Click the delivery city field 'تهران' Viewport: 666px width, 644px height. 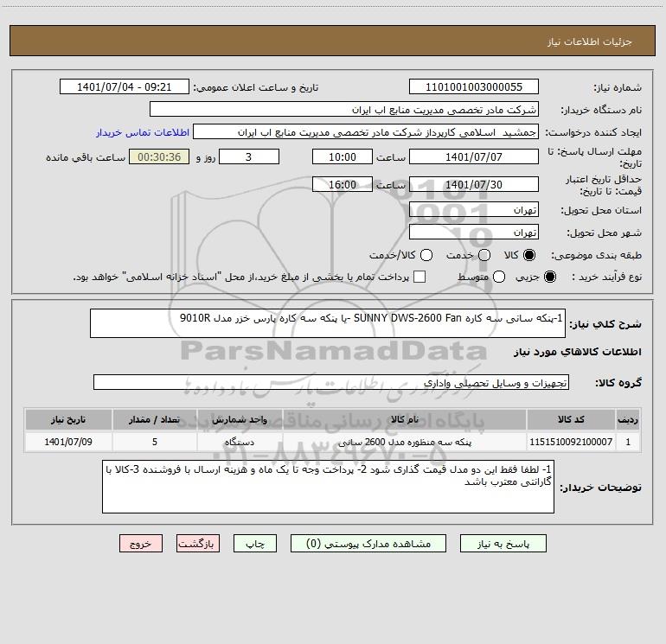pos(474,232)
